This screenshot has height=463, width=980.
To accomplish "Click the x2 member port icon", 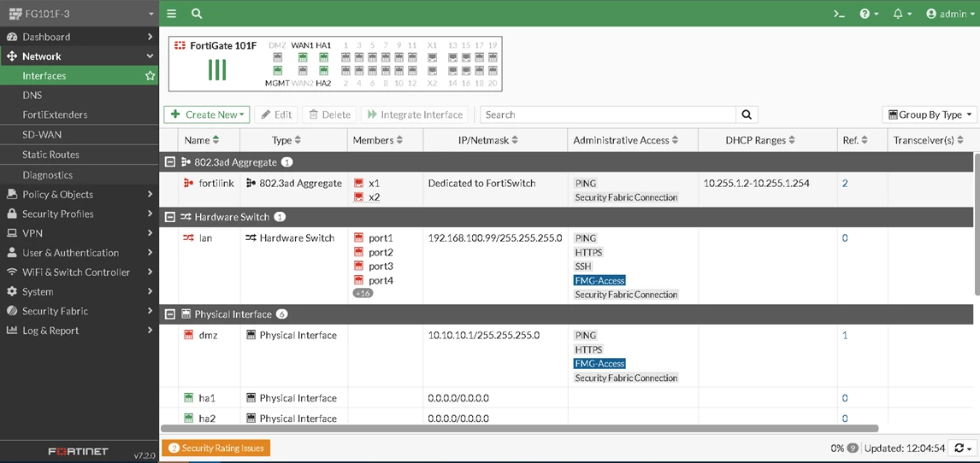I will click(x=359, y=197).
